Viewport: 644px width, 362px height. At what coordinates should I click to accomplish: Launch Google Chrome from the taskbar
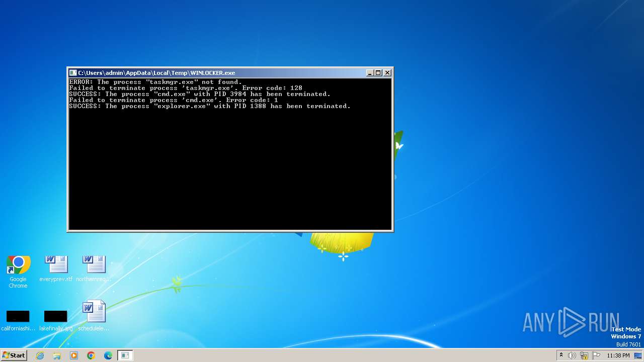pos(91,355)
